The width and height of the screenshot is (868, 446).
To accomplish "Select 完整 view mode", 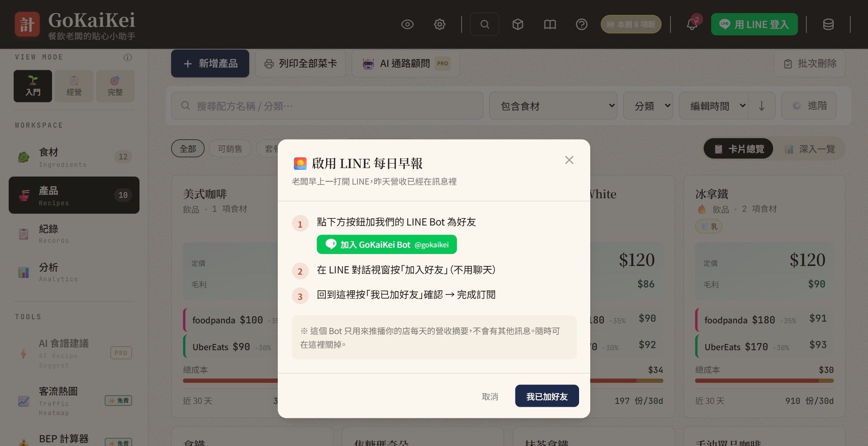I will [x=115, y=86].
